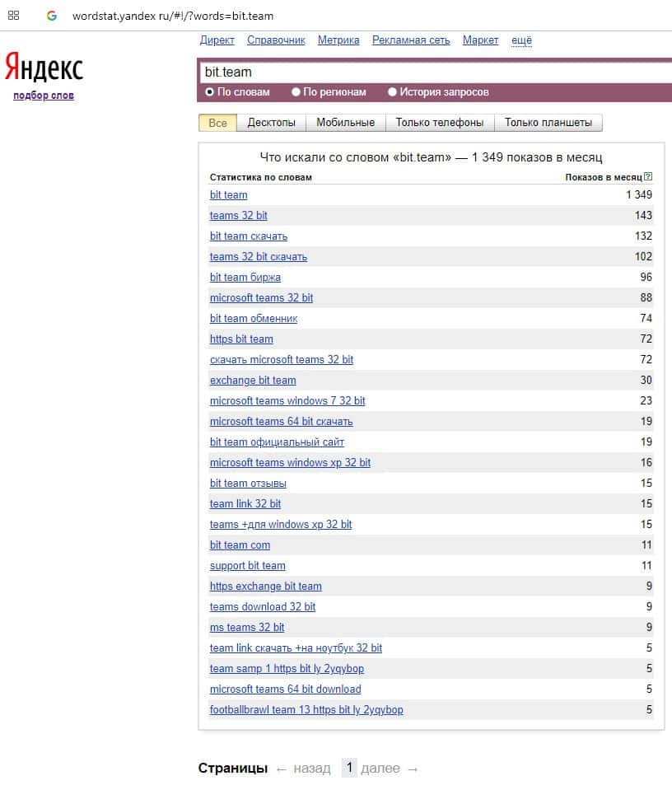
Task: Open https exchange bit team link
Action: pos(265,587)
